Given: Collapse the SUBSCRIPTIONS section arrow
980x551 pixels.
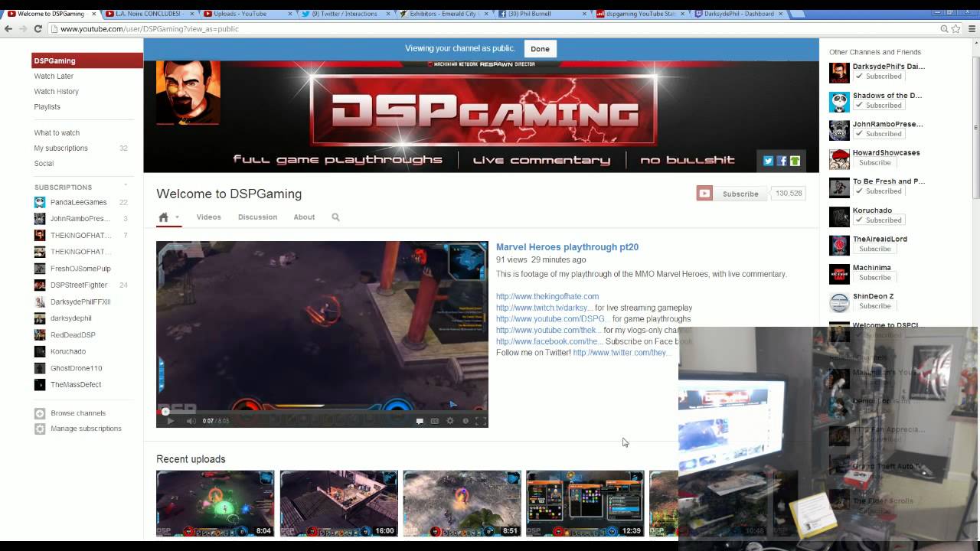Looking at the screenshot, I should coord(126,186).
